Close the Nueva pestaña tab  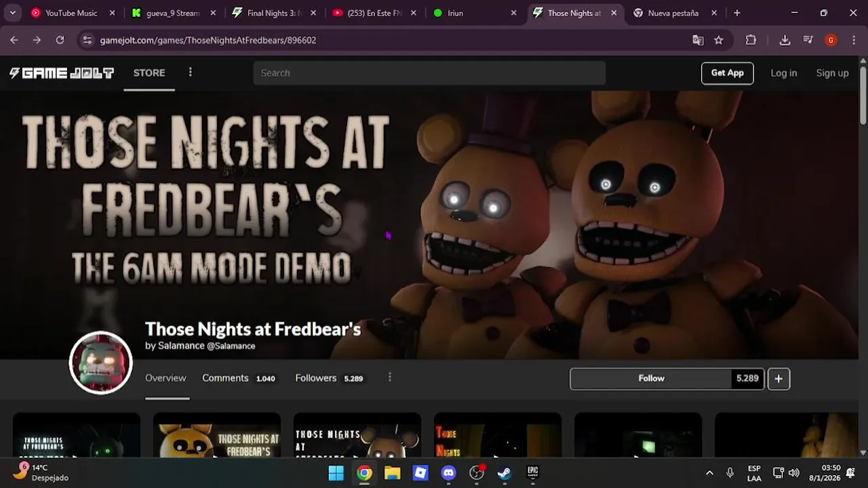714,13
